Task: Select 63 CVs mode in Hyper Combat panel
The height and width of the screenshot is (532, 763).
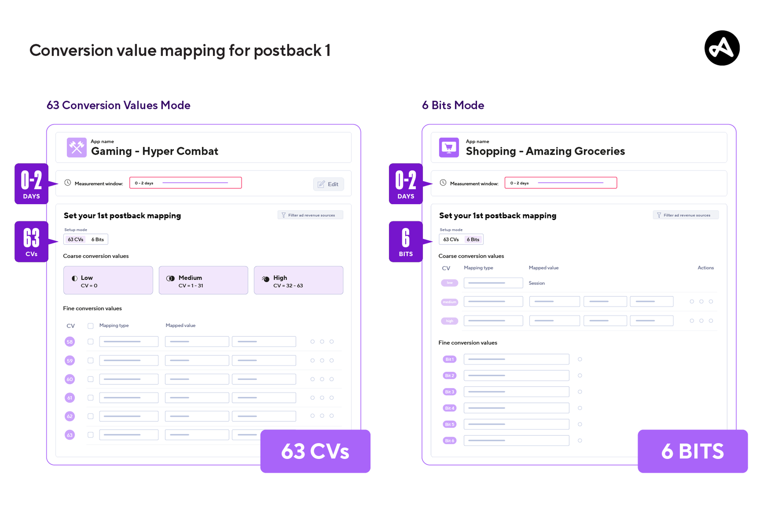Action: click(76, 239)
